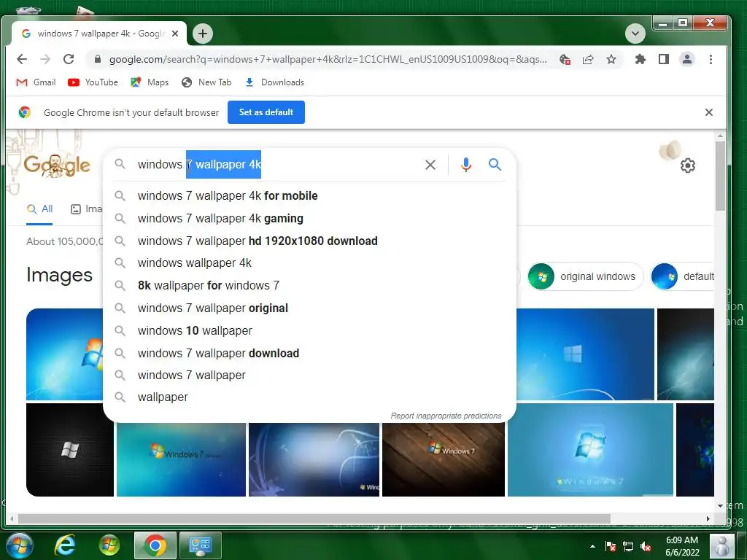747x560 pixels.
Task: Click the Set as default button
Action: pyautogui.click(x=266, y=112)
